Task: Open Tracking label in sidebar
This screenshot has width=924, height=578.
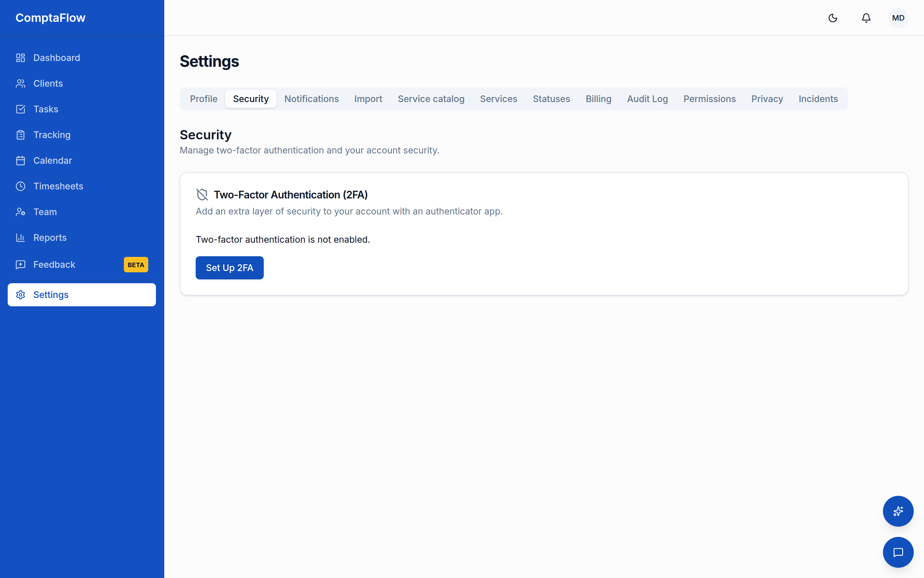Action: [x=52, y=135]
